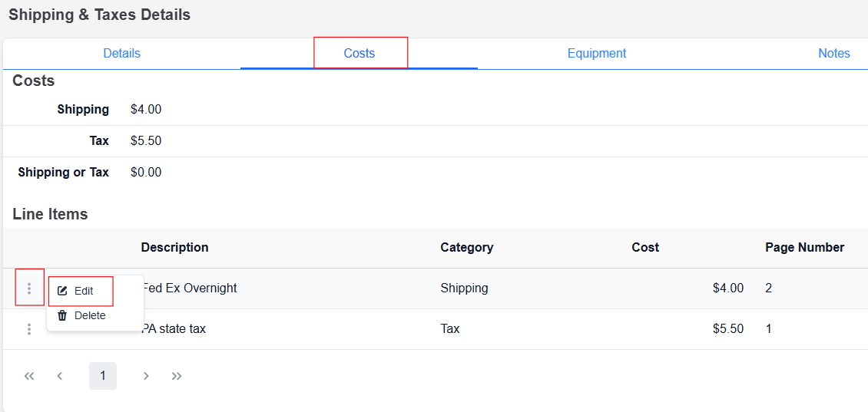Click the Shipping or Tax value $0.00
This screenshot has height=412, width=868.
[146, 173]
